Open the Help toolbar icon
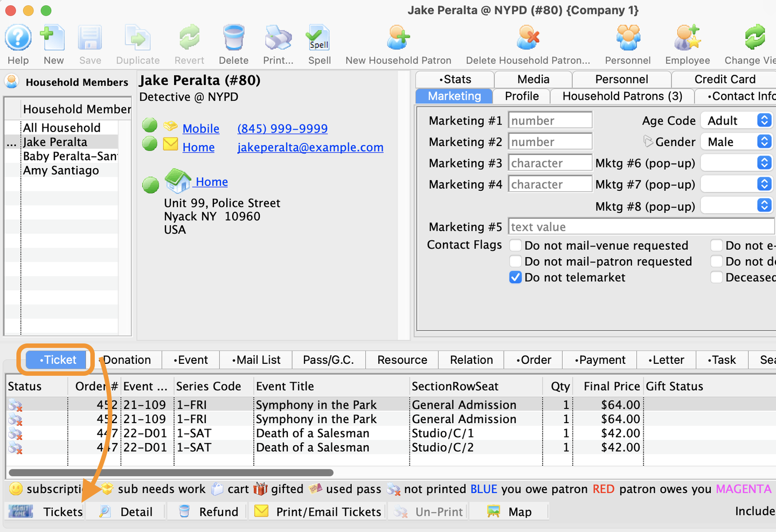This screenshot has height=532, width=776. point(18,38)
